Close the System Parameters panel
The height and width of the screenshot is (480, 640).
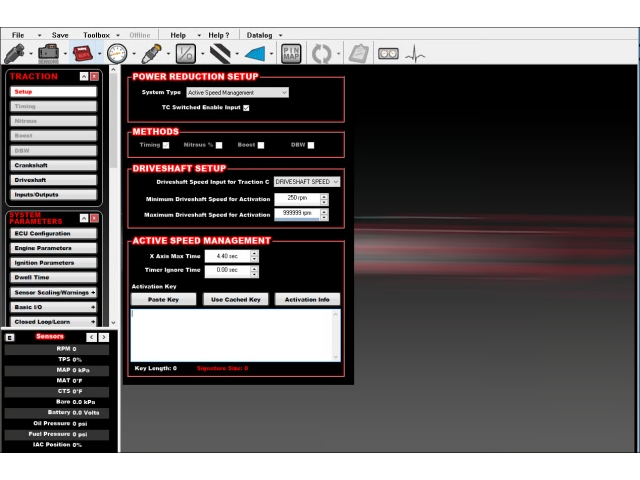(x=94, y=218)
